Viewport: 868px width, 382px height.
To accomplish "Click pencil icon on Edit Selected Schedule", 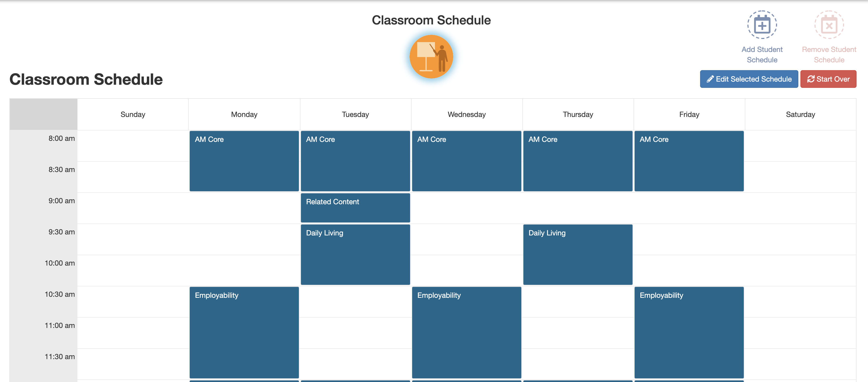I will pyautogui.click(x=710, y=79).
